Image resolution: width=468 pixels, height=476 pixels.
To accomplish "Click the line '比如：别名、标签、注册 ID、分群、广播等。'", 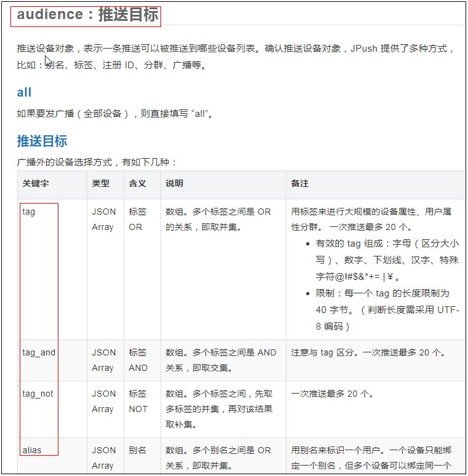I will (112, 65).
